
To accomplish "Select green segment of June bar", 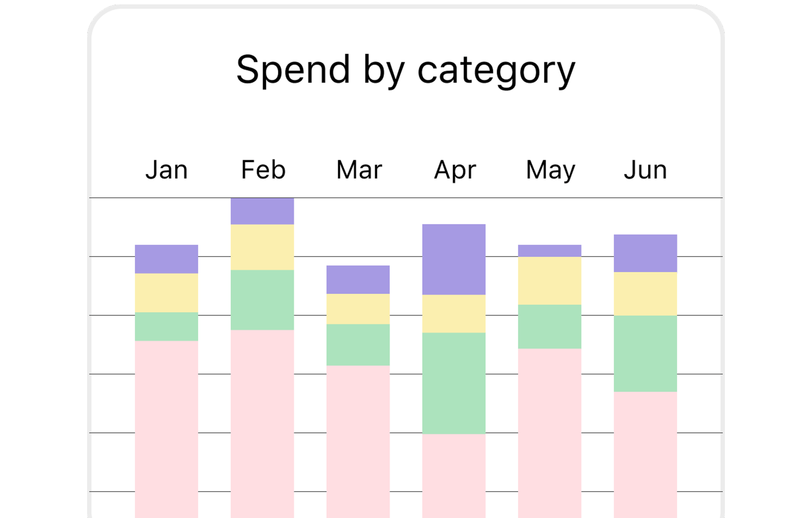I will point(645,354).
